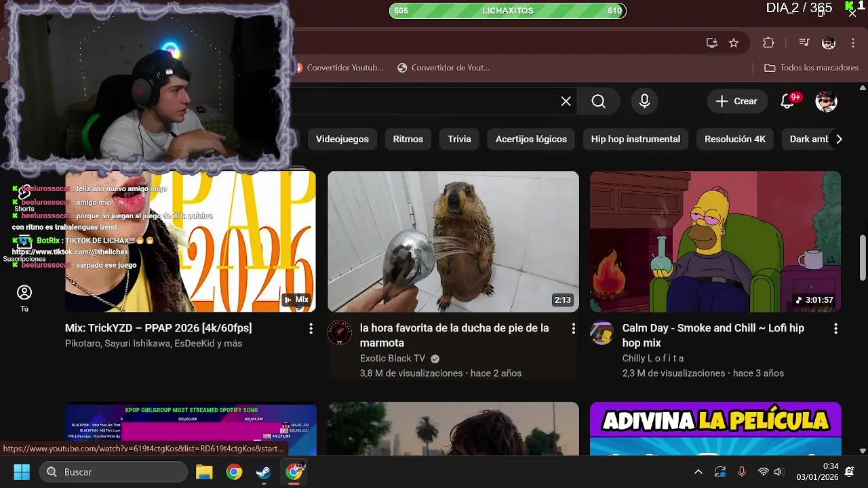Open the Crear menu
This screenshot has height=488, width=868.
(737, 101)
